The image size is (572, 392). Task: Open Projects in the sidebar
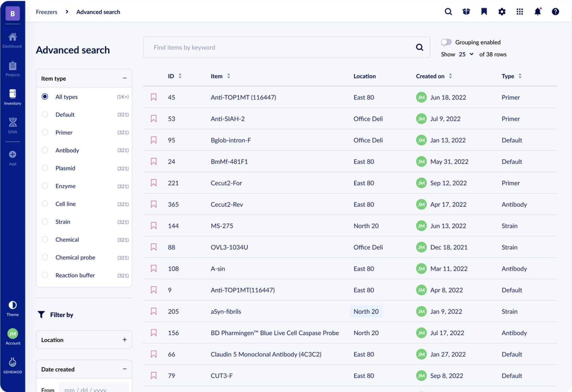pos(13,68)
